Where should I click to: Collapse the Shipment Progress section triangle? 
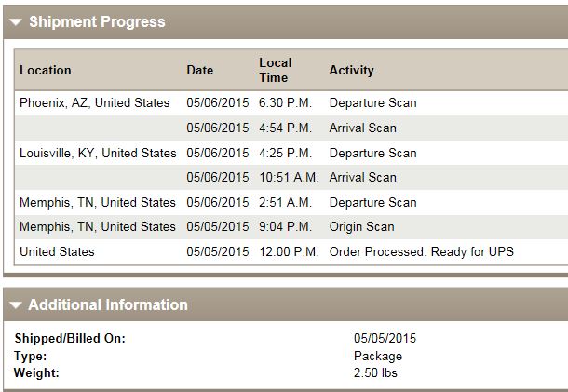click(x=16, y=22)
